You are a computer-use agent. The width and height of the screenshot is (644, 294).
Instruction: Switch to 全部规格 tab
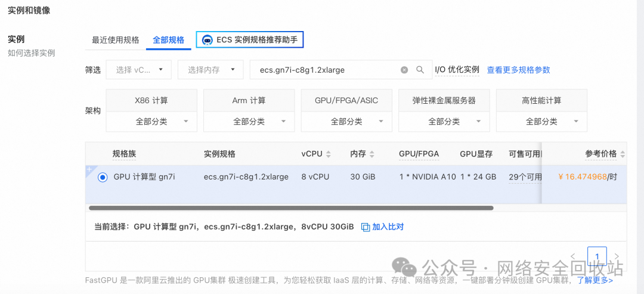click(x=168, y=40)
